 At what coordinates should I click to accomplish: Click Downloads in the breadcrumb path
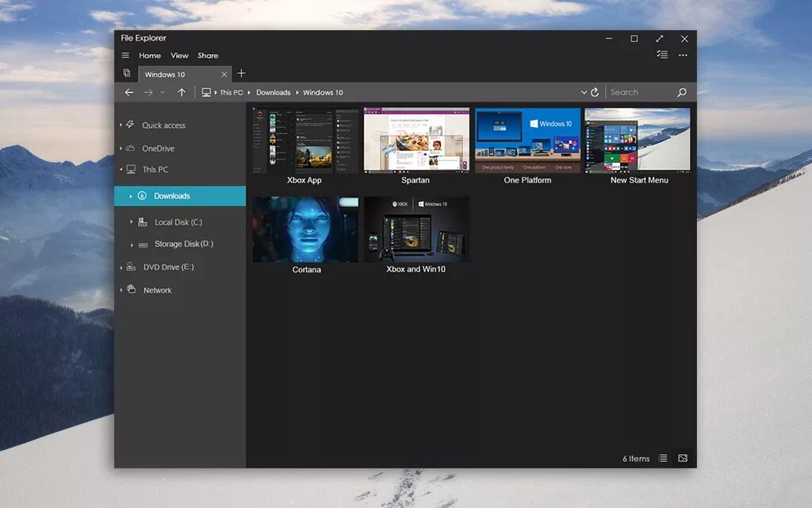[273, 92]
